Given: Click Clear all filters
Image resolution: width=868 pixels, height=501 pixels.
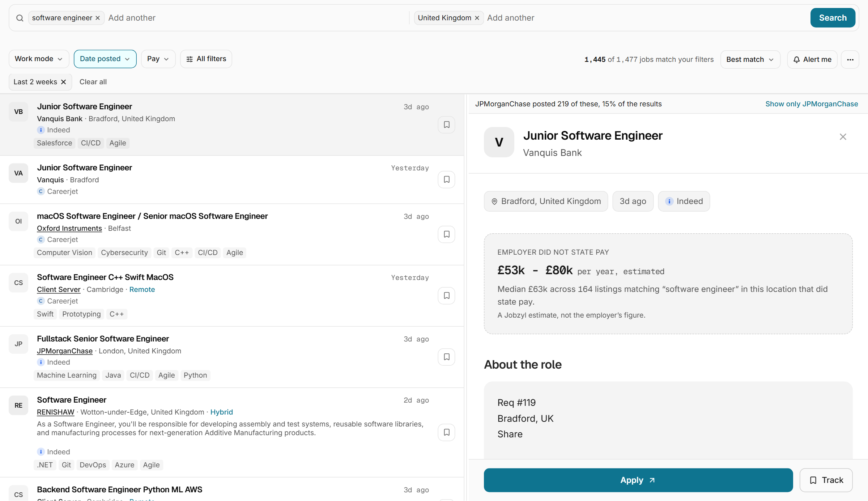Looking at the screenshot, I should [x=93, y=82].
